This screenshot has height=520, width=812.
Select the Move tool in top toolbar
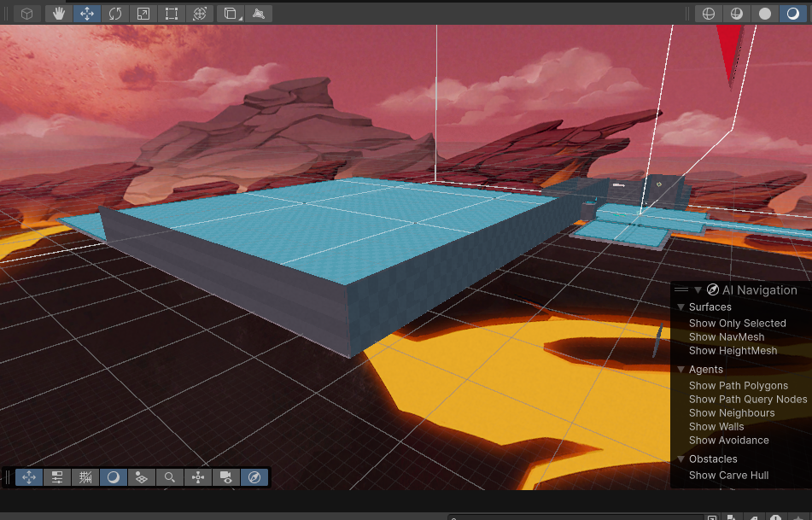pos(86,14)
